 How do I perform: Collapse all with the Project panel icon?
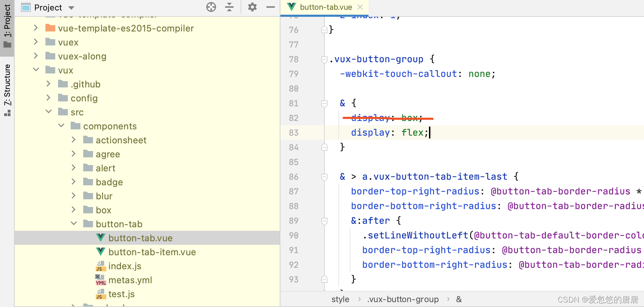(229, 7)
